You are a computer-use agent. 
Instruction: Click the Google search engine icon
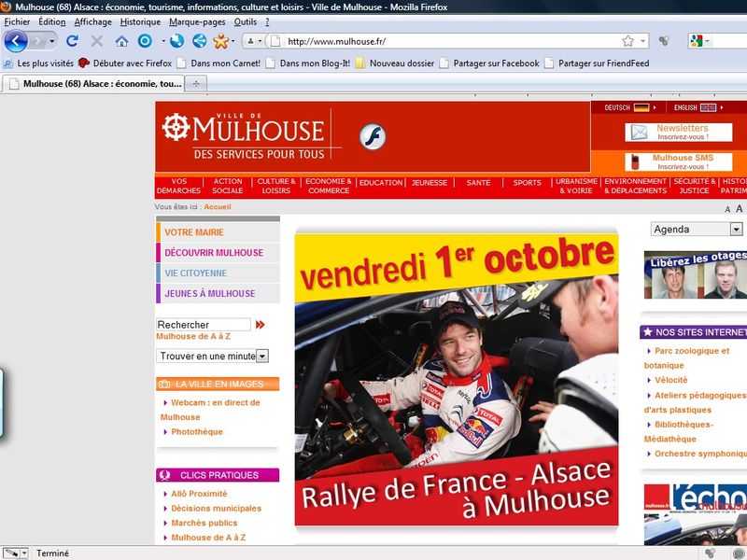tap(696, 41)
